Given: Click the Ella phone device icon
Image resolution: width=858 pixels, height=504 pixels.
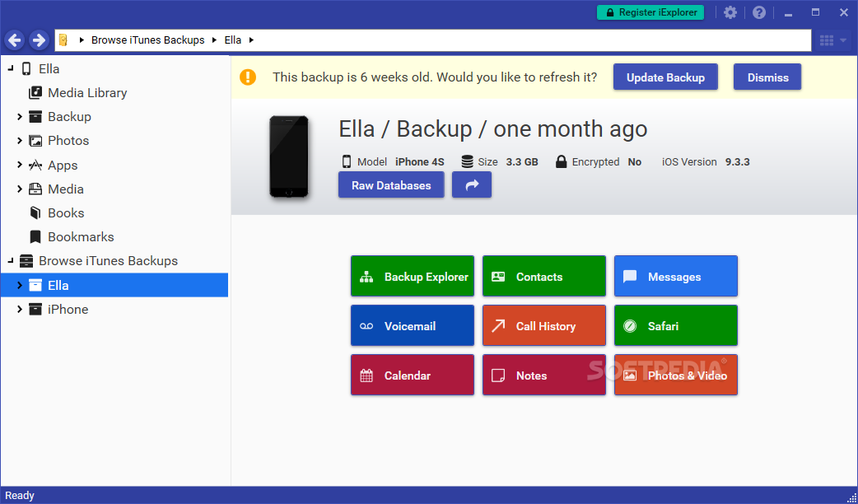Looking at the screenshot, I should pyautogui.click(x=26, y=68).
